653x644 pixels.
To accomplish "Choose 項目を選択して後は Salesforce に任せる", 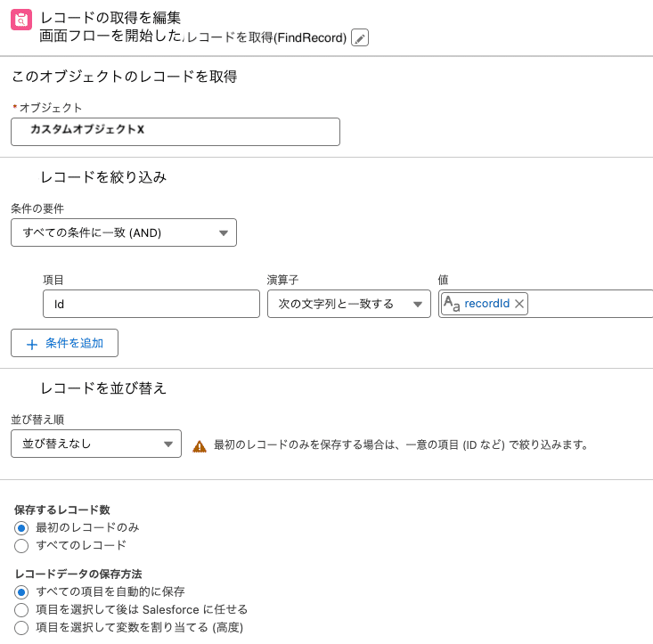I will point(21,610).
